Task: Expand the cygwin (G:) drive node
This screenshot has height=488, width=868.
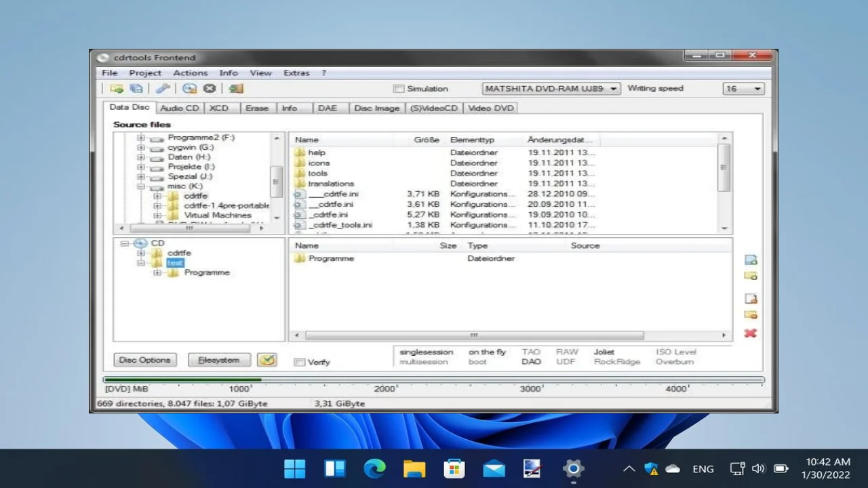Action: tap(141, 147)
